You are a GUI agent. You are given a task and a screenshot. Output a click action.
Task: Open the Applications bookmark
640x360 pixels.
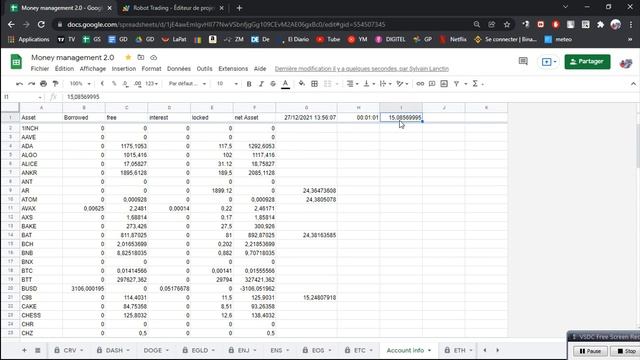tap(29, 40)
